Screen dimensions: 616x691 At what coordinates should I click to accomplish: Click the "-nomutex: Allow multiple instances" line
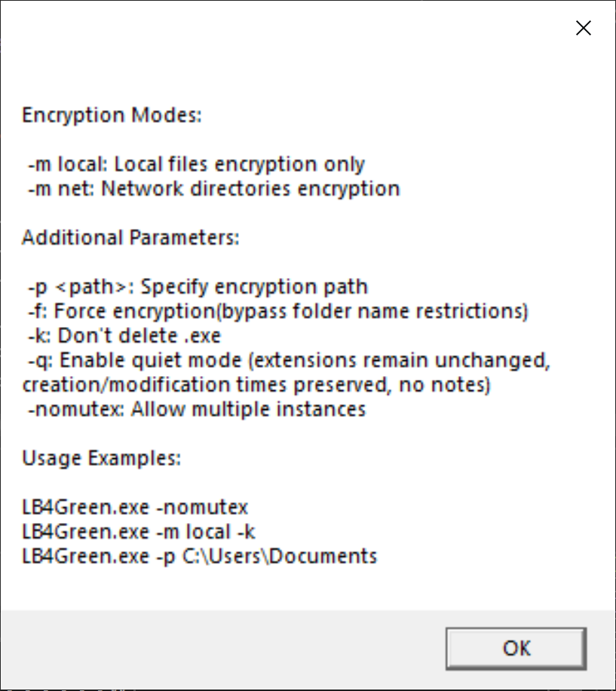[x=197, y=409]
